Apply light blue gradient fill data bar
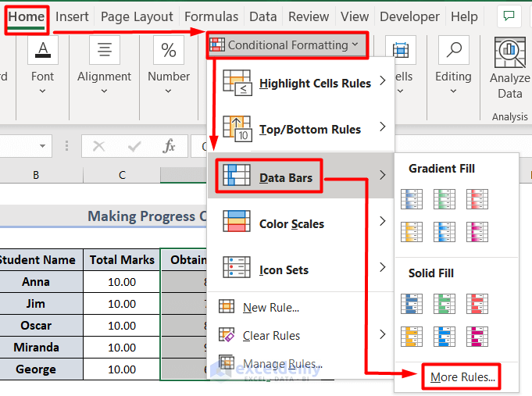Image resolution: width=532 pixels, height=396 pixels. [x=445, y=232]
